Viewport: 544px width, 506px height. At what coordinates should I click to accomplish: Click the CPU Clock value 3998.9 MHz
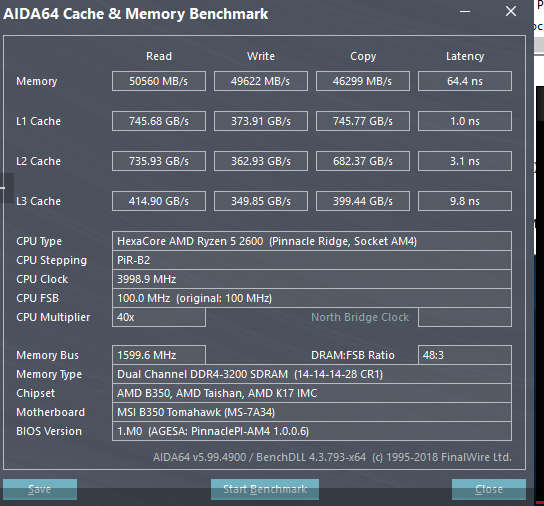pyautogui.click(x=312, y=279)
